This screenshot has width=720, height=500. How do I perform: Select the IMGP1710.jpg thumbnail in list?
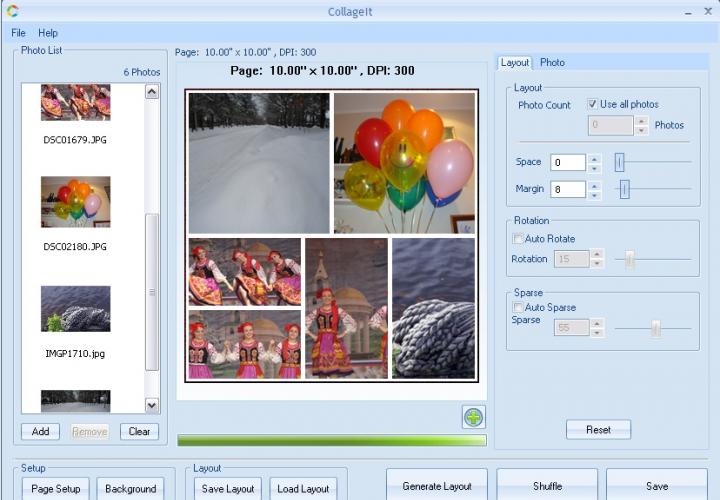click(x=75, y=309)
